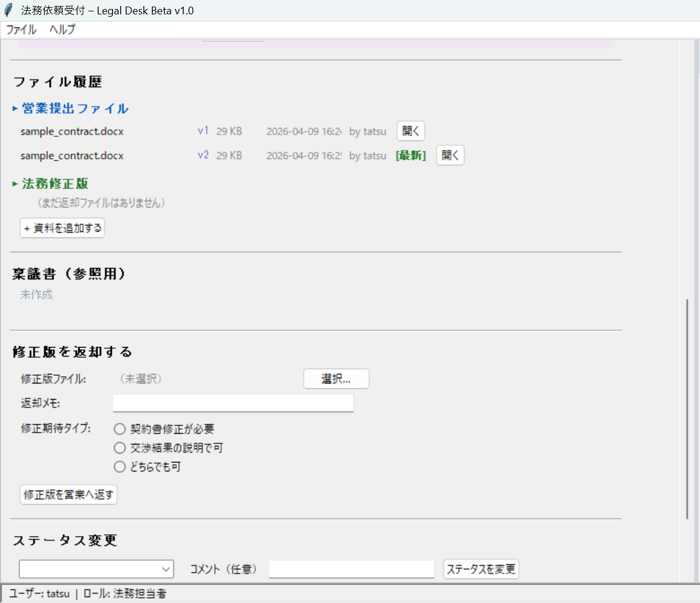This screenshot has width=700, height=603.
Task: Collapse the 法務修正版 section
Action: pos(51,184)
